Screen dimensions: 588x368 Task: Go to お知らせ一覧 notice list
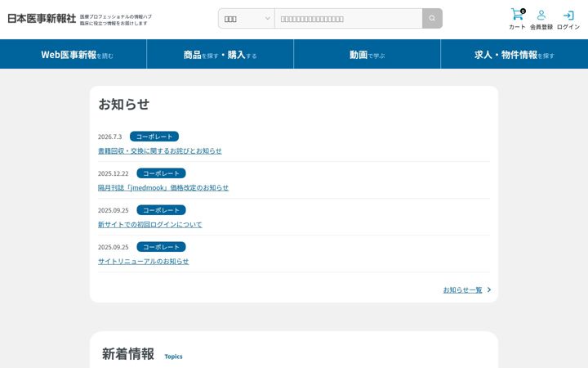pos(463,289)
